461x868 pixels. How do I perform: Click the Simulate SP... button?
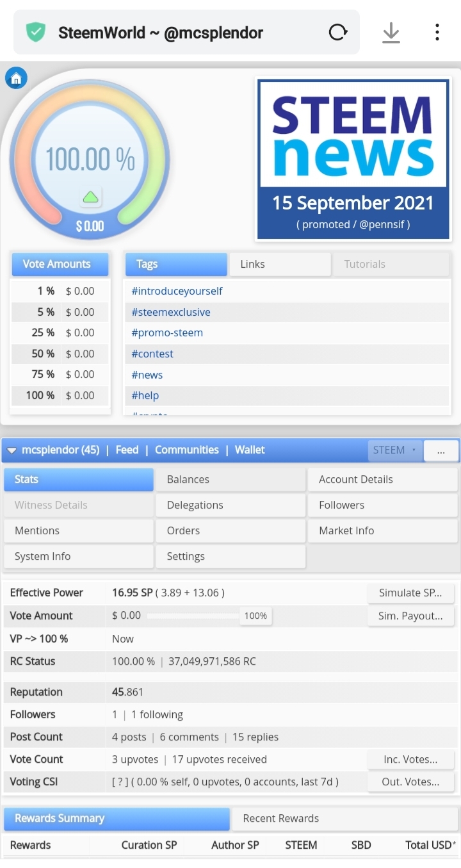coord(410,593)
